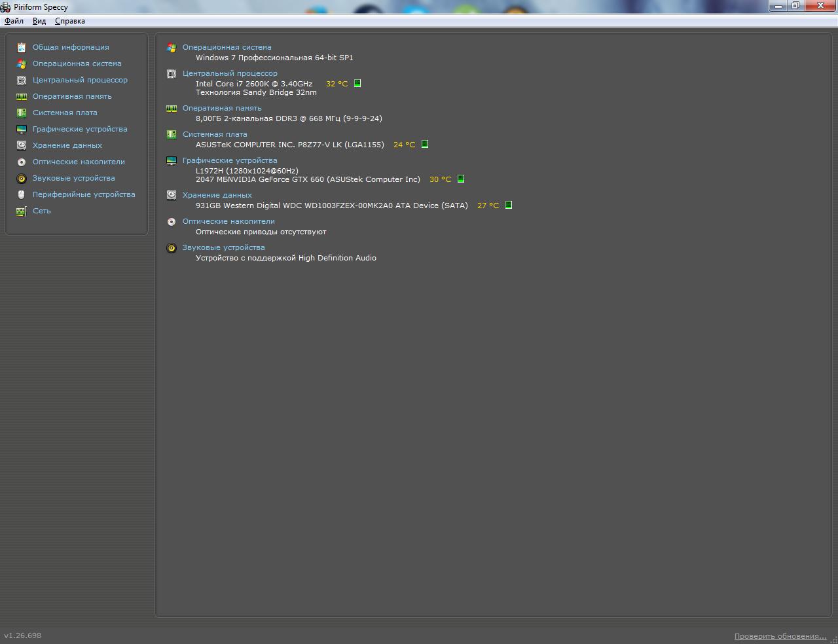Click the network icon beside Сеть
This screenshot has width=838, height=644.
tap(22, 211)
